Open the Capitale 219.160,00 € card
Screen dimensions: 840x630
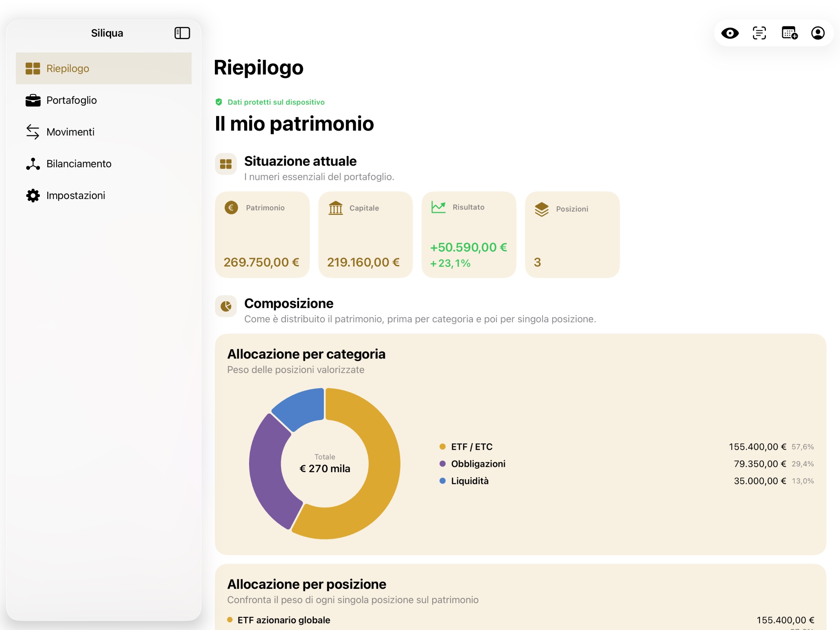[365, 235]
